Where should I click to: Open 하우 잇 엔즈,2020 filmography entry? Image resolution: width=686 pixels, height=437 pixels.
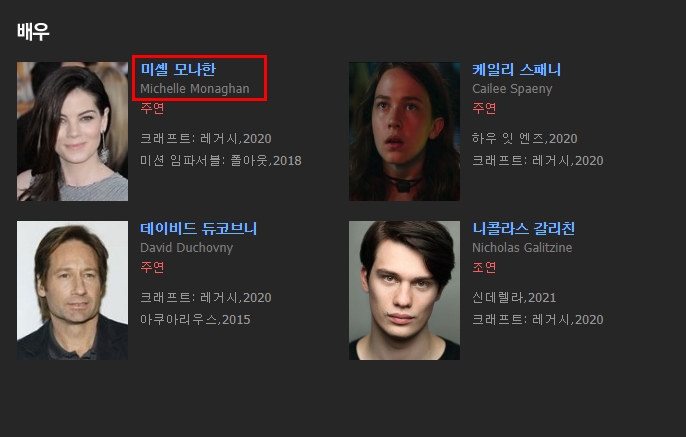click(525, 139)
